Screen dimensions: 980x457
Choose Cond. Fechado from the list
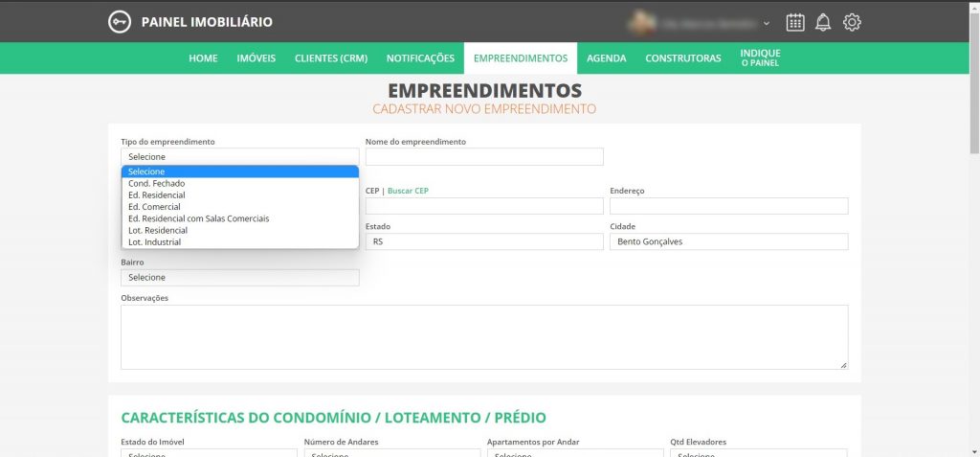[x=157, y=183]
